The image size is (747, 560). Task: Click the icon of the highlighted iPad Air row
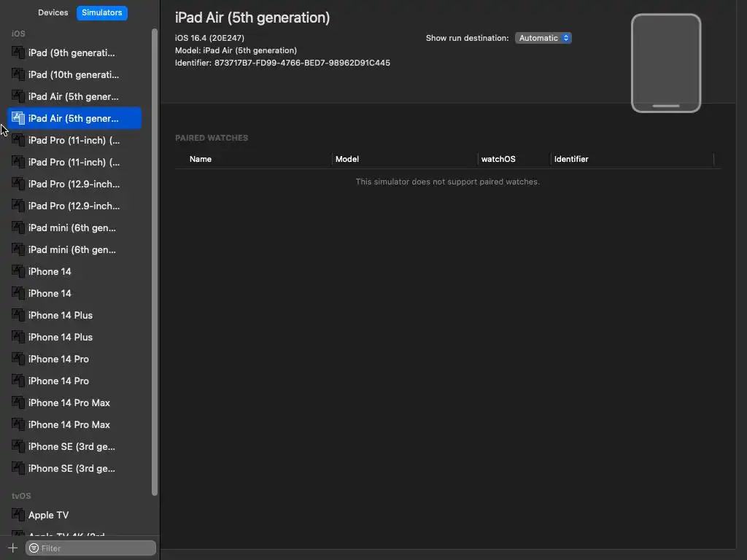tap(18, 118)
